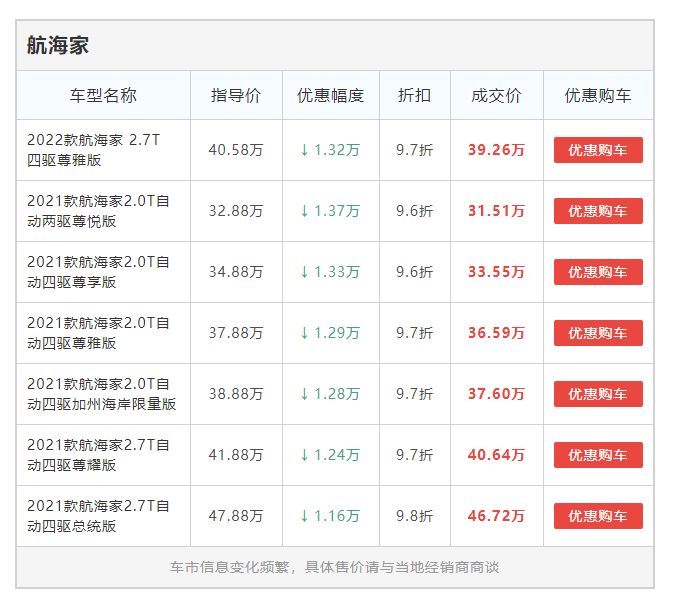Select model name 2021款航海家2.7T自动四驱尊耀版
Image resolution: width=681 pixels, height=603 pixels.
(98, 455)
